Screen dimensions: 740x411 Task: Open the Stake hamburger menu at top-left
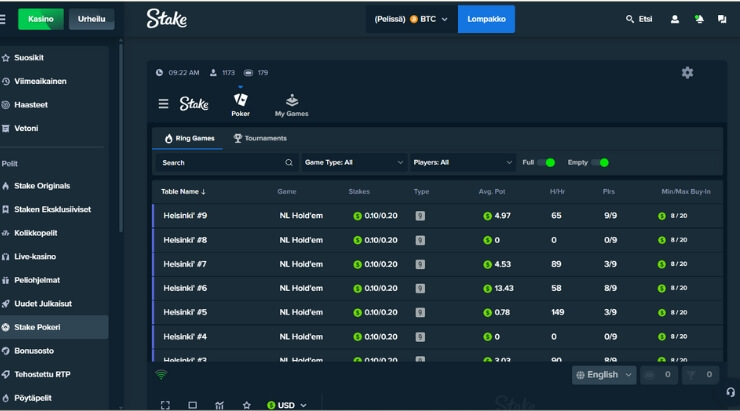pos(2,19)
